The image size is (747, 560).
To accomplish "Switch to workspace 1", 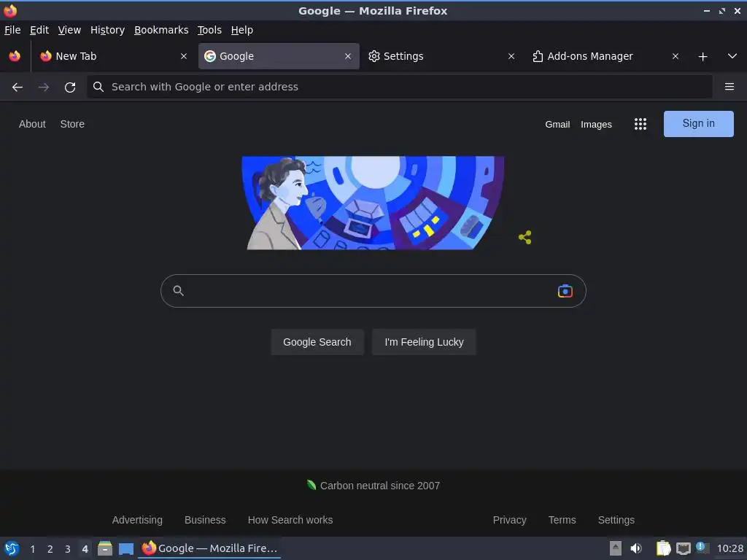I will click(x=32, y=549).
